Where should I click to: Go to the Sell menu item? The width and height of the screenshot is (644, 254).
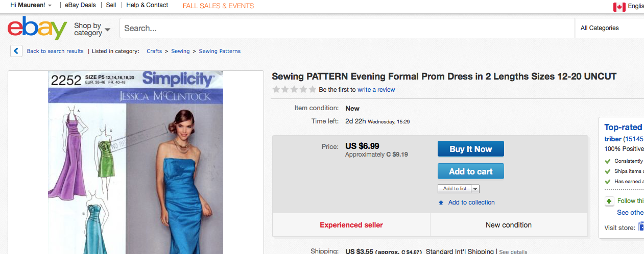pyautogui.click(x=111, y=5)
